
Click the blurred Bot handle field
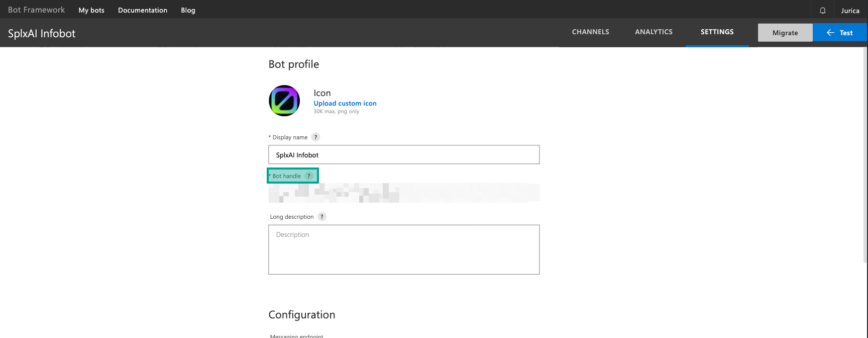click(x=404, y=193)
